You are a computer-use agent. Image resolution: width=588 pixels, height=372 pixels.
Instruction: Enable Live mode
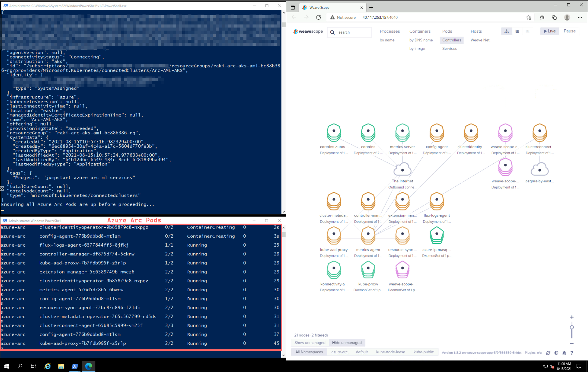(x=549, y=31)
